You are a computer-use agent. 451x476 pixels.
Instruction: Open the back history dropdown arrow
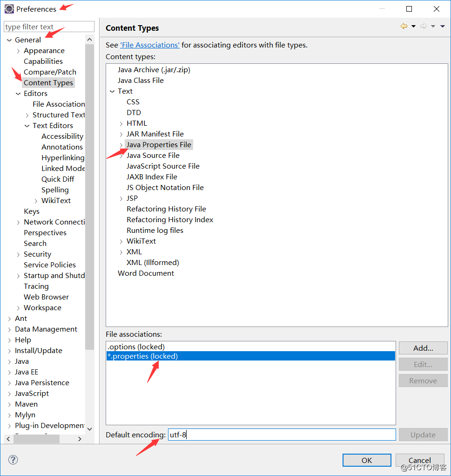click(x=413, y=27)
